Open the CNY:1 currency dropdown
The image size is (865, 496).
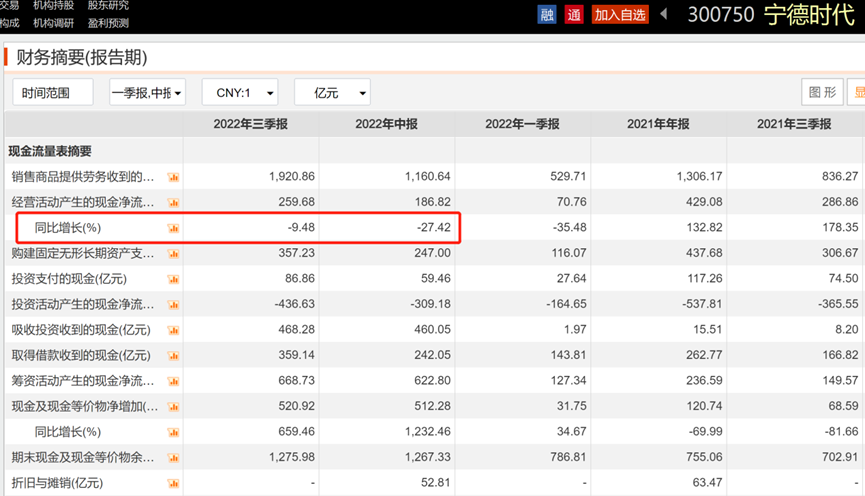239,92
